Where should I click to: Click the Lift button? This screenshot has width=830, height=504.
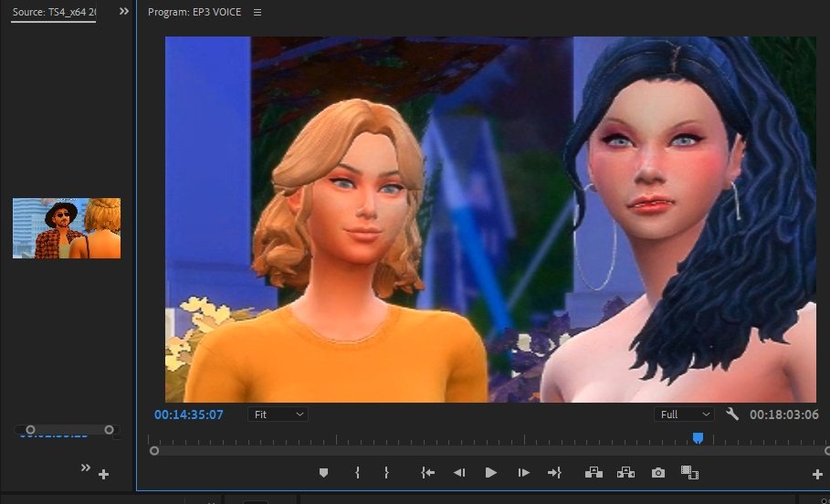coord(594,472)
